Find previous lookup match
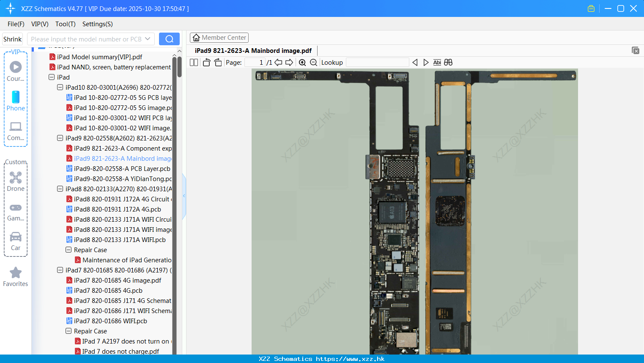The width and height of the screenshot is (644, 363). [415, 62]
